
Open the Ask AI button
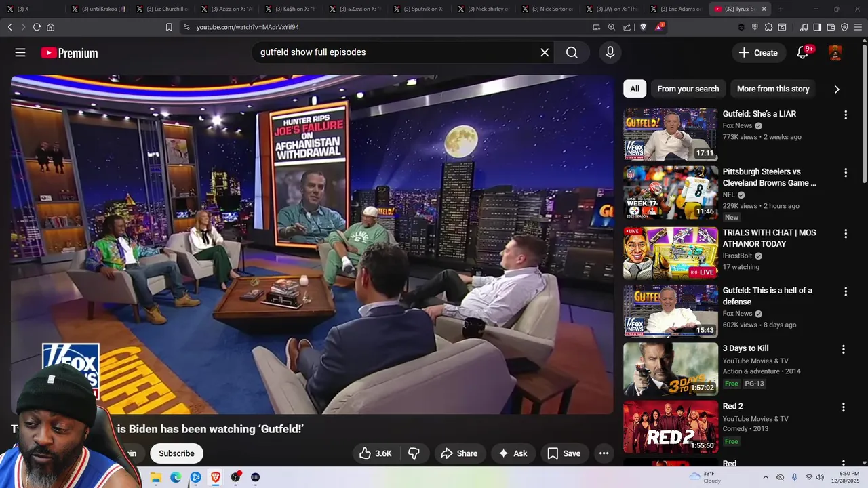pyautogui.click(x=513, y=453)
